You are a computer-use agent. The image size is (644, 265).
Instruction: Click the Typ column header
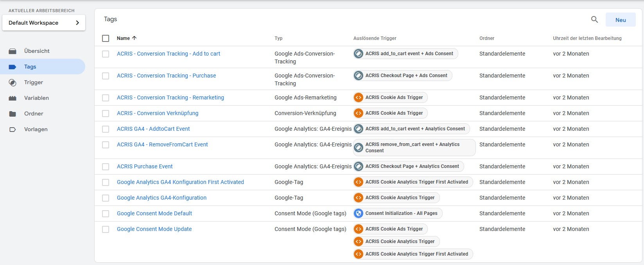pyautogui.click(x=278, y=38)
